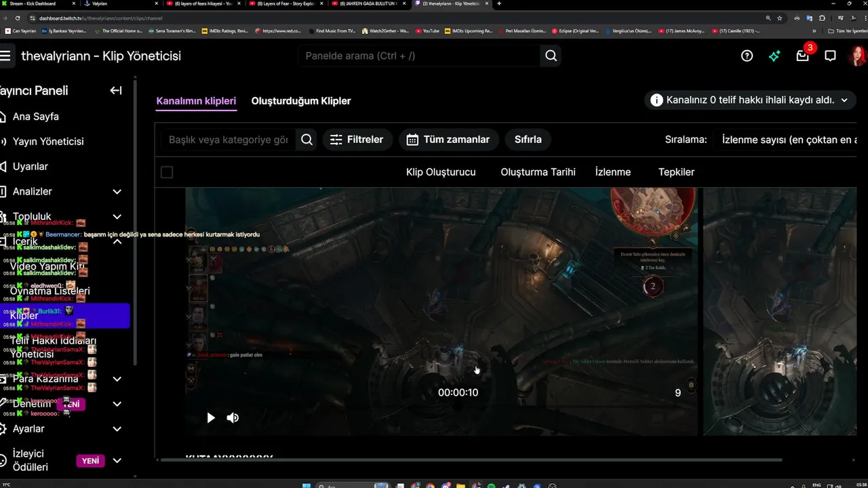Screen dimensions: 868x488
Task: Open IMDb: Ratings bookmark
Action: [225, 31]
